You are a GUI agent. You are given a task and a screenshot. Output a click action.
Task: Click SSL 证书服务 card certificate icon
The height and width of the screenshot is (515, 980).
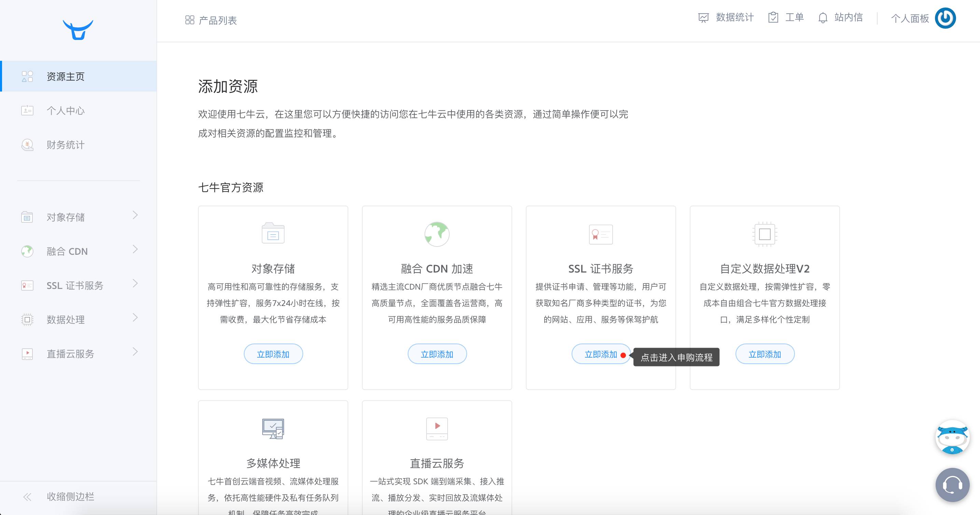[601, 234]
